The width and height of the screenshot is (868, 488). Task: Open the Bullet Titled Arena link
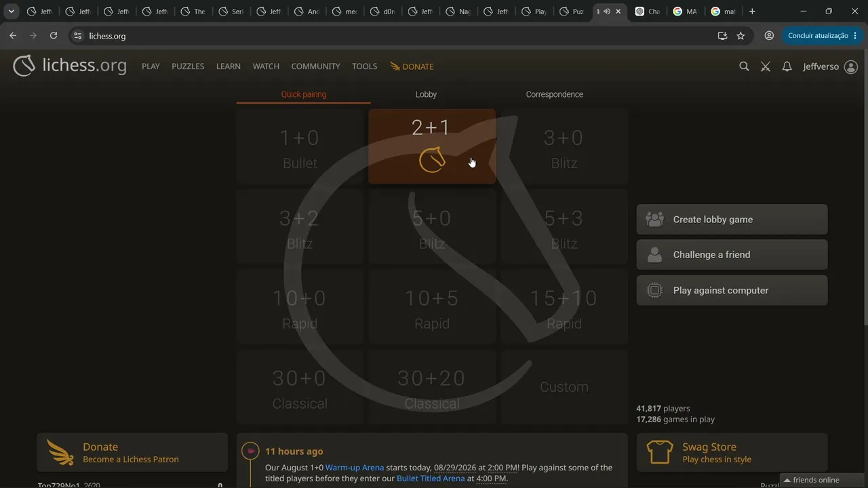pyautogui.click(x=431, y=479)
